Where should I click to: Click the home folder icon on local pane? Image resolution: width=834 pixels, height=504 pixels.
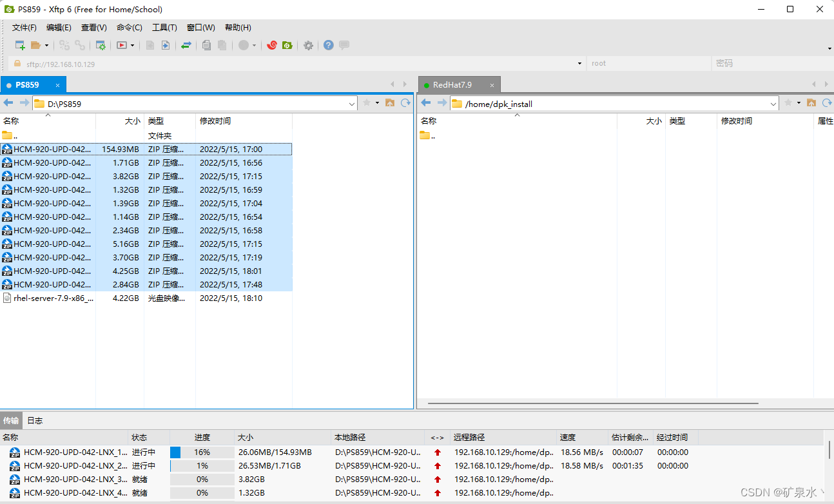tap(390, 102)
